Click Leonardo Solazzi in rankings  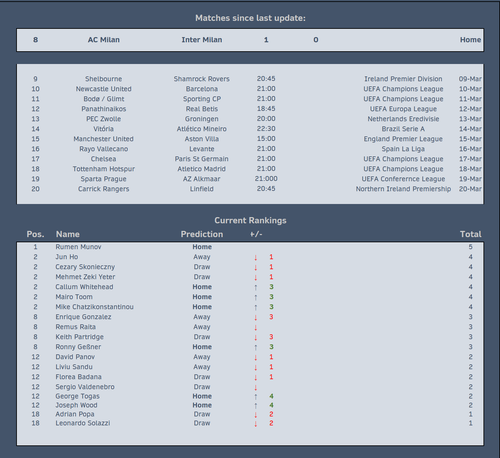(x=83, y=423)
